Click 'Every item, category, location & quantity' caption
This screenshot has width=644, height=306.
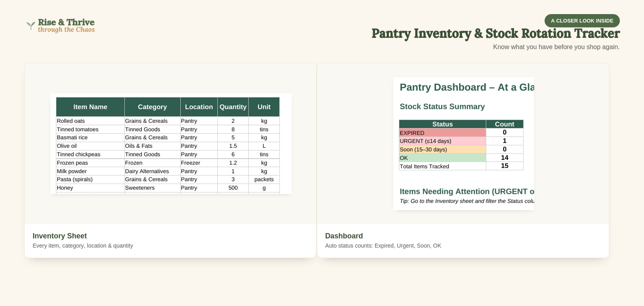[83, 246]
